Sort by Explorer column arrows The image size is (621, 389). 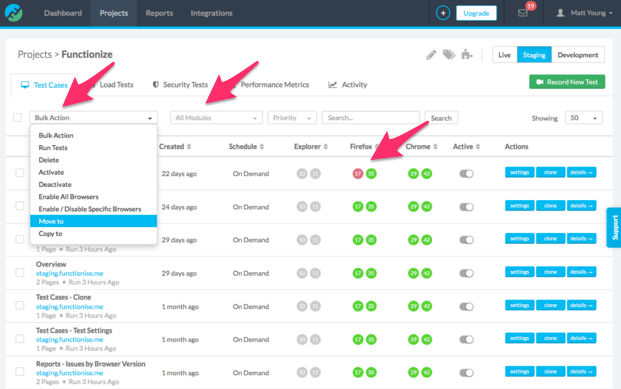[326, 147]
